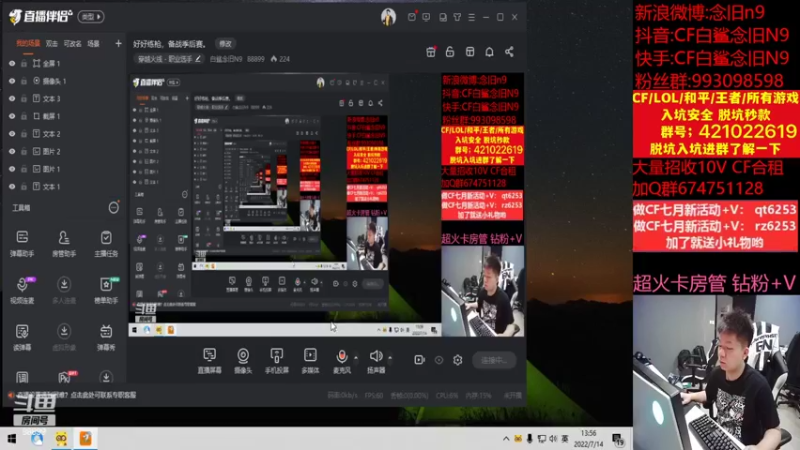800x450 pixels.
Task: Open the hamburger menu in title bar
Action: coord(471,17)
